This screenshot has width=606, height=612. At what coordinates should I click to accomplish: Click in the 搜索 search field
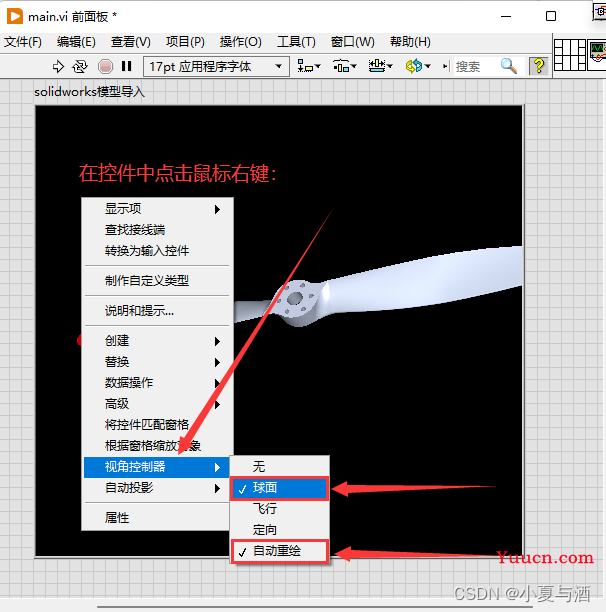[x=476, y=66]
